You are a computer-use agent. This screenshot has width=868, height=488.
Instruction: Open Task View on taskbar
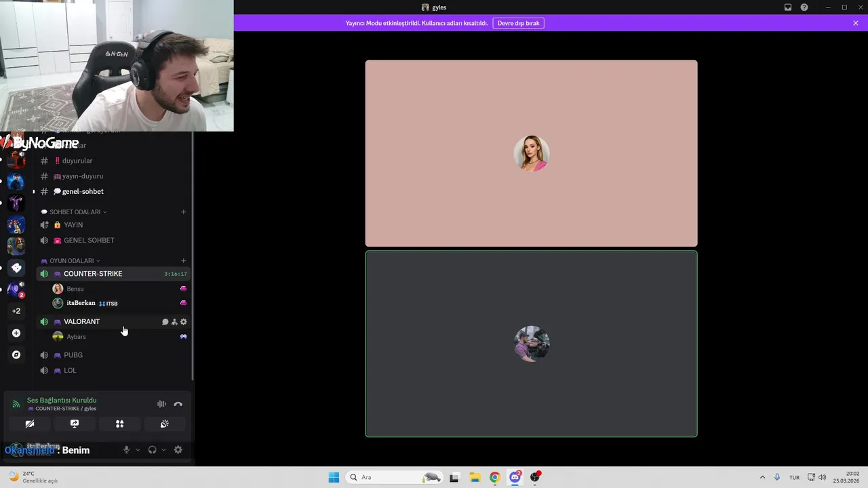(454, 477)
